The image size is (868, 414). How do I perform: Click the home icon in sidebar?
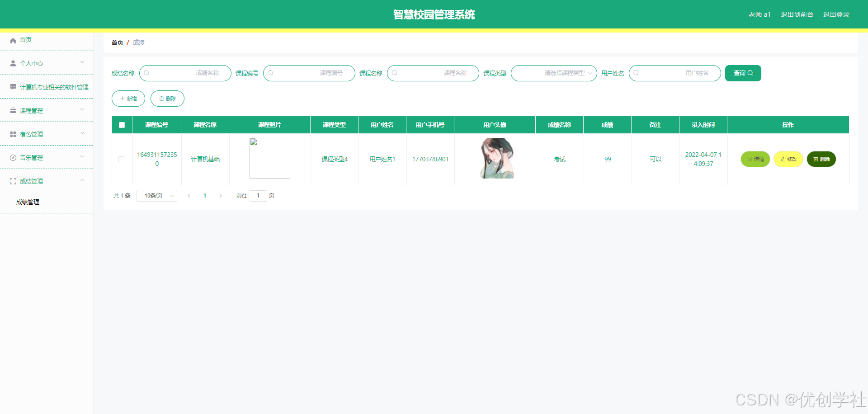coord(13,40)
